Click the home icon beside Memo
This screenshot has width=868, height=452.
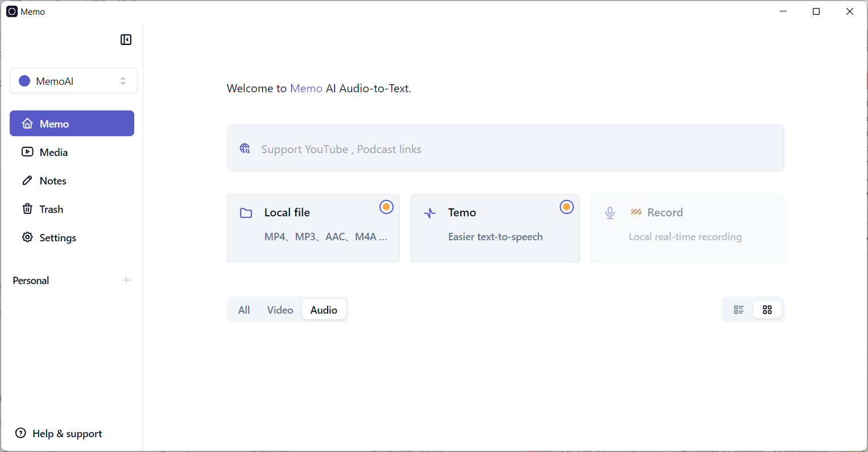[27, 124]
